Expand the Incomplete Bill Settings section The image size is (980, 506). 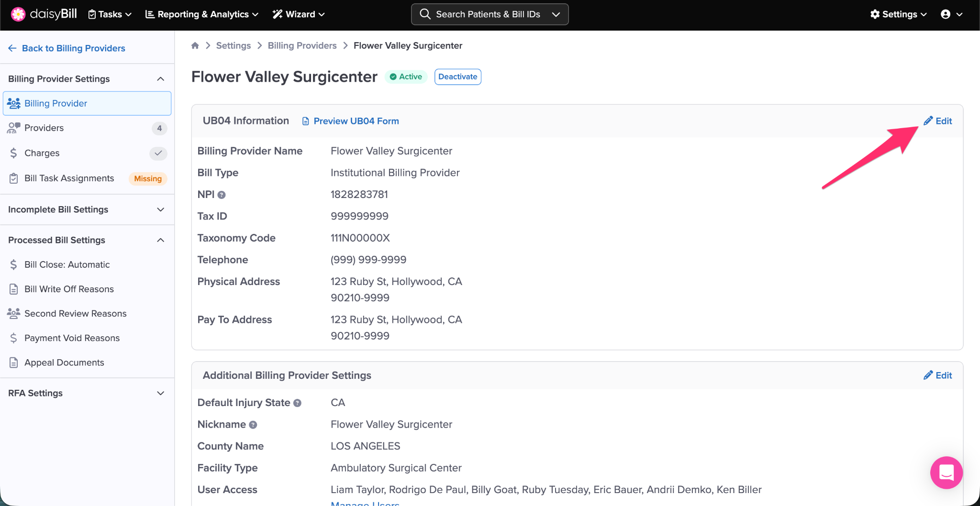tap(161, 209)
